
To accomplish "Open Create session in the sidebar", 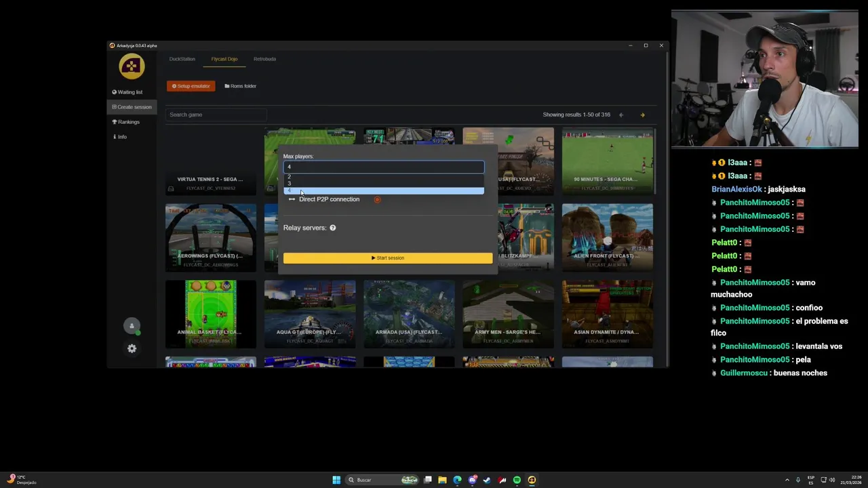I will coord(132,107).
